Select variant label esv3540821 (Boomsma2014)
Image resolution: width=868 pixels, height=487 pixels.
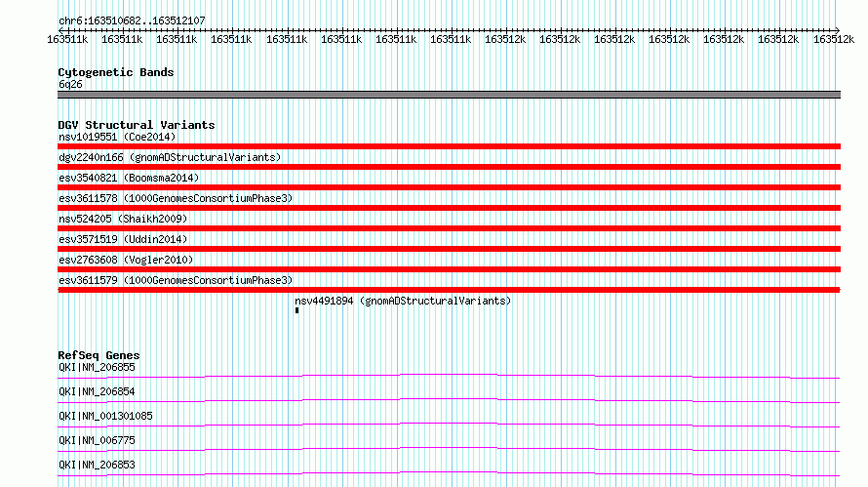129,178
